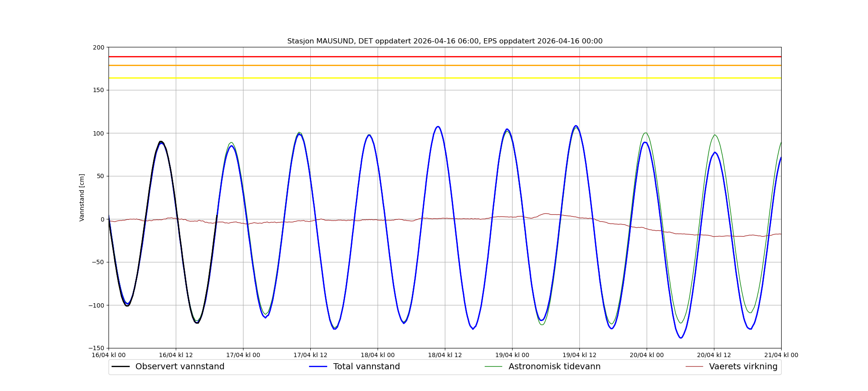Click the black Observert vannstand legend line

(121, 367)
